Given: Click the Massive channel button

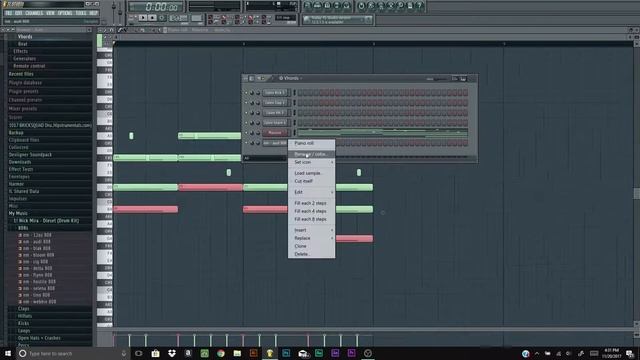Looking at the screenshot, I should click(x=275, y=133).
